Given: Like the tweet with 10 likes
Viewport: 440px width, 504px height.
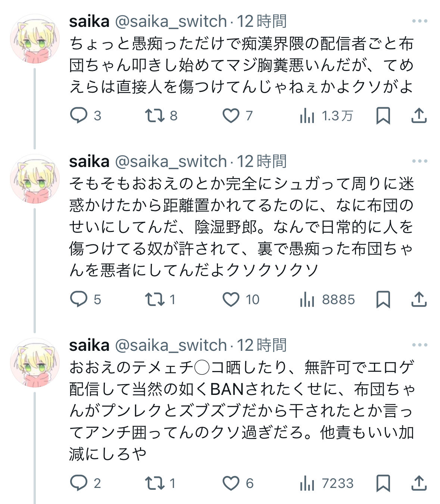Looking at the screenshot, I should [231, 299].
